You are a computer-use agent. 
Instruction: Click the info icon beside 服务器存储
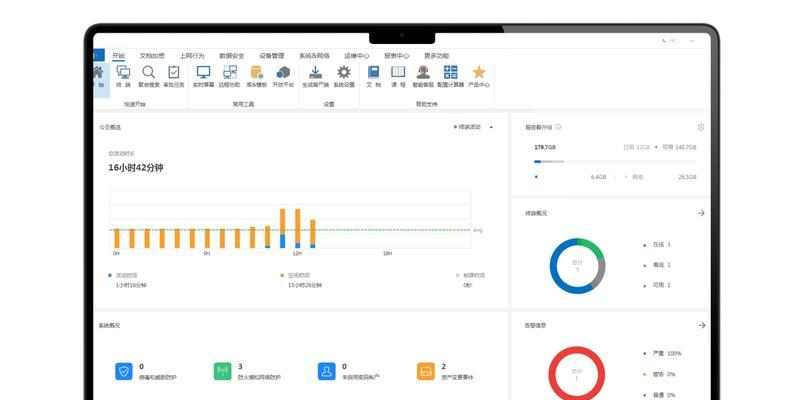pos(558,127)
